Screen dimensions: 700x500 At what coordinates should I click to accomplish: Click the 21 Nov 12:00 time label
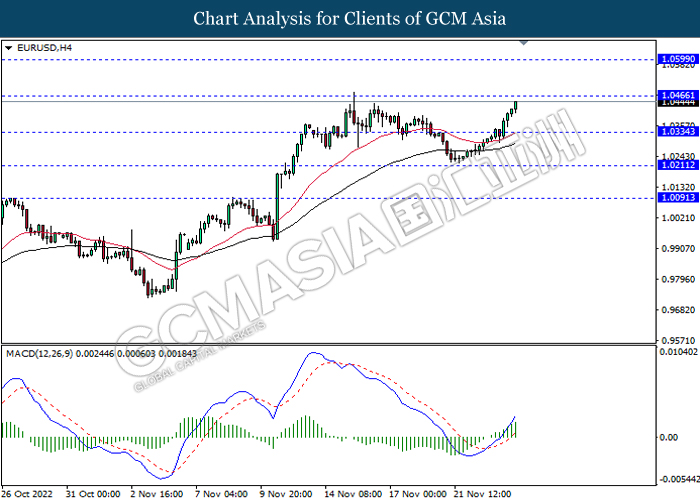click(483, 494)
